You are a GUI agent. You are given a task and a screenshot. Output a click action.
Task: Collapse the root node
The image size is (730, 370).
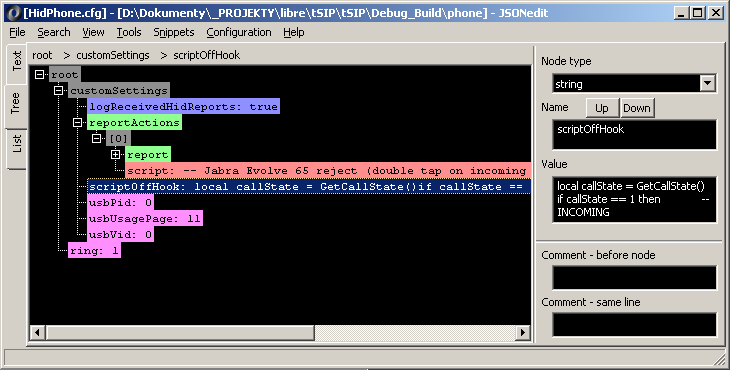pyautogui.click(x=40, y=74)
